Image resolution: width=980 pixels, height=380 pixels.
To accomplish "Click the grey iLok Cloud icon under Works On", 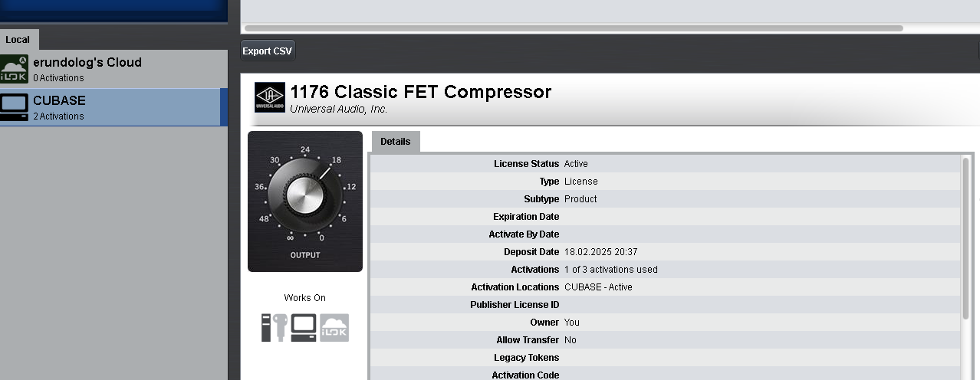I will 334,328.
